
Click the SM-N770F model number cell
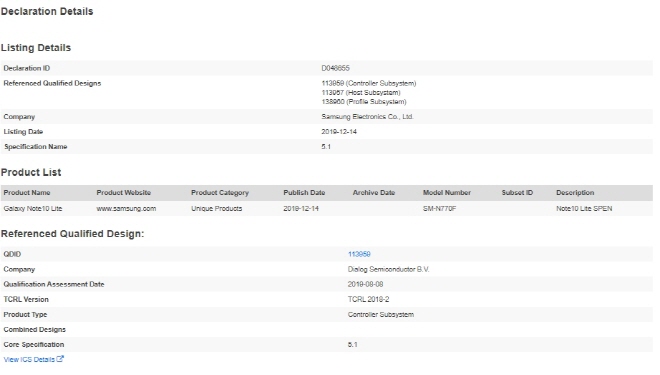pos(439,209)
